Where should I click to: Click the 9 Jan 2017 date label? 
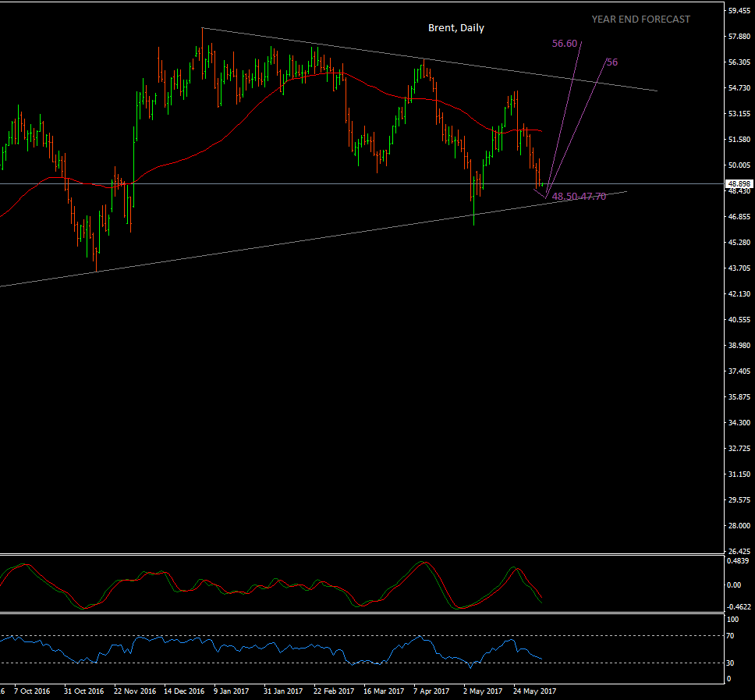tap(232, 691)
